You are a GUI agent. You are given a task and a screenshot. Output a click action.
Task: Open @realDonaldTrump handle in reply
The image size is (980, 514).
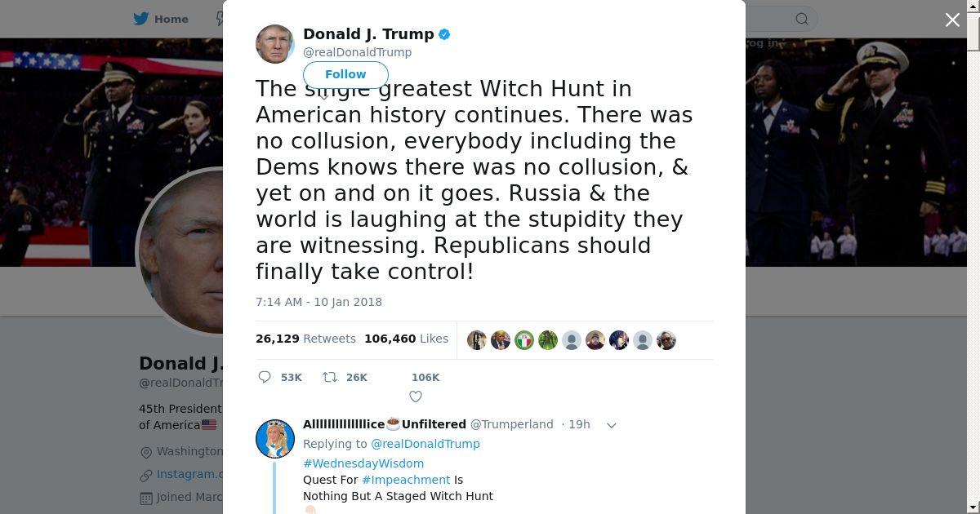click(425, 444)
